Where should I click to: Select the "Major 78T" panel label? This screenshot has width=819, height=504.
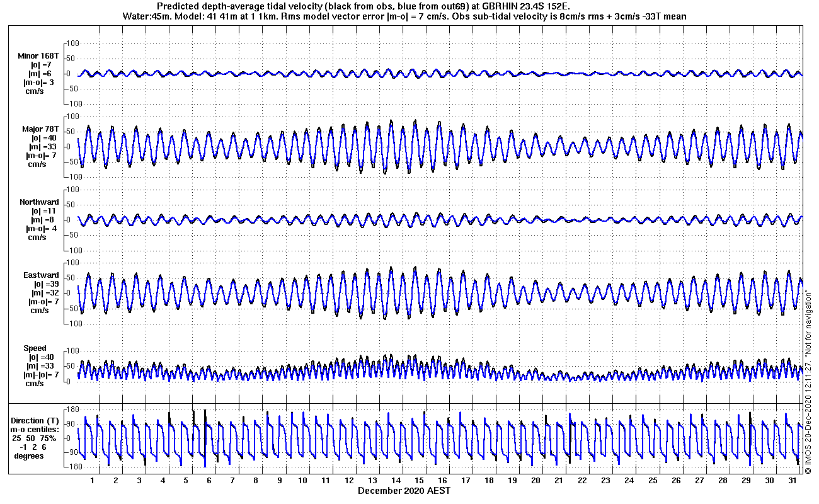[x=41, y=129]
